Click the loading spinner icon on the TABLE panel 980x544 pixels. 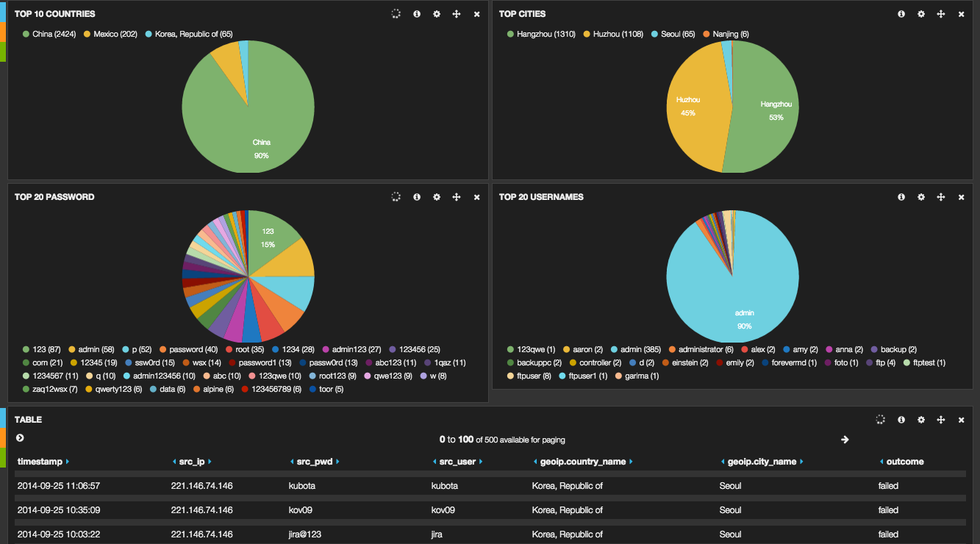(x=881, y=419)
